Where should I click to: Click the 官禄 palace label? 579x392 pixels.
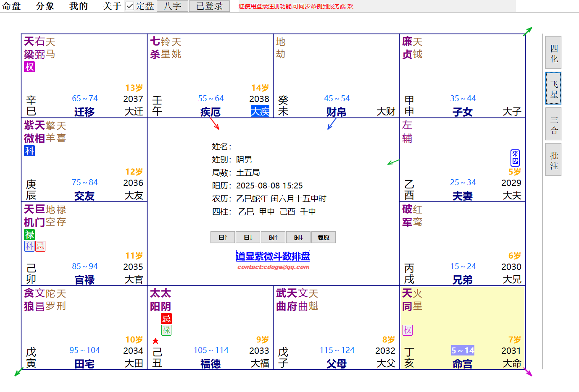(84, 280)
